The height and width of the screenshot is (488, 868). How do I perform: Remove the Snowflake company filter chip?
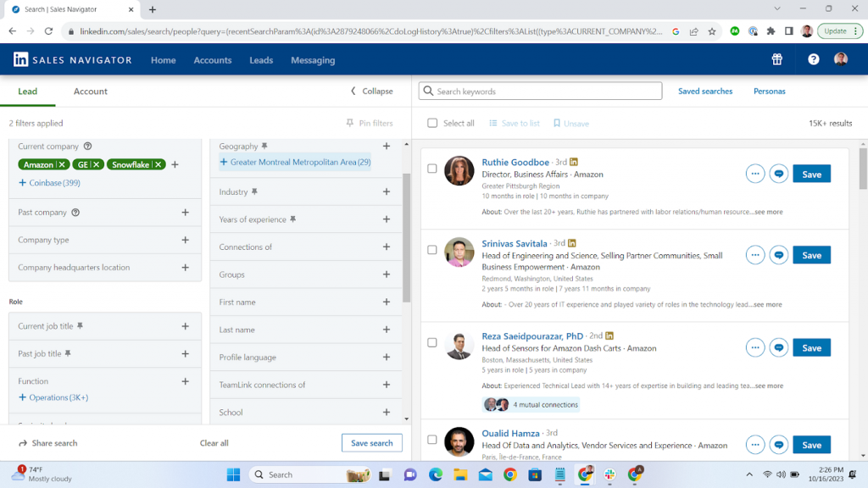(157, 164)
